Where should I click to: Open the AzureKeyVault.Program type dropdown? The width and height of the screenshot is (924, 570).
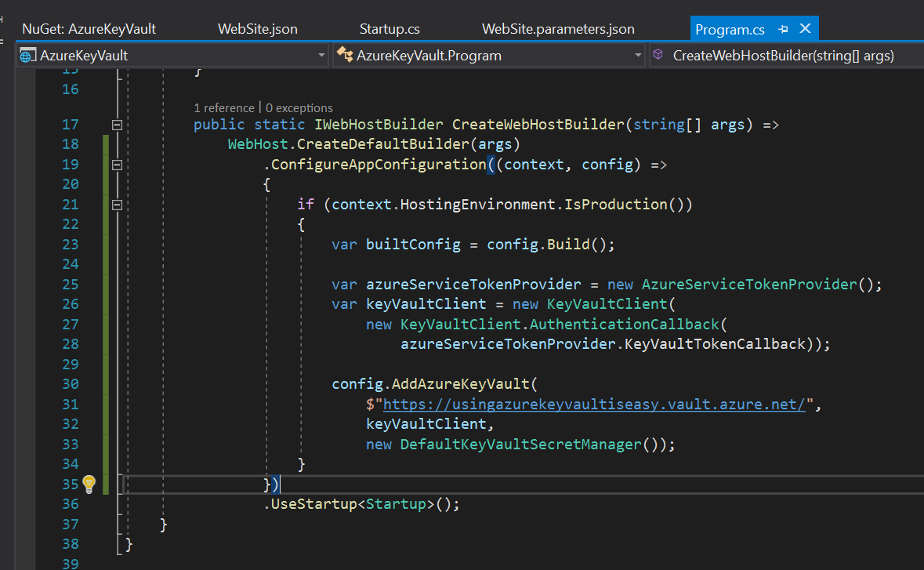tap(488, 56)
